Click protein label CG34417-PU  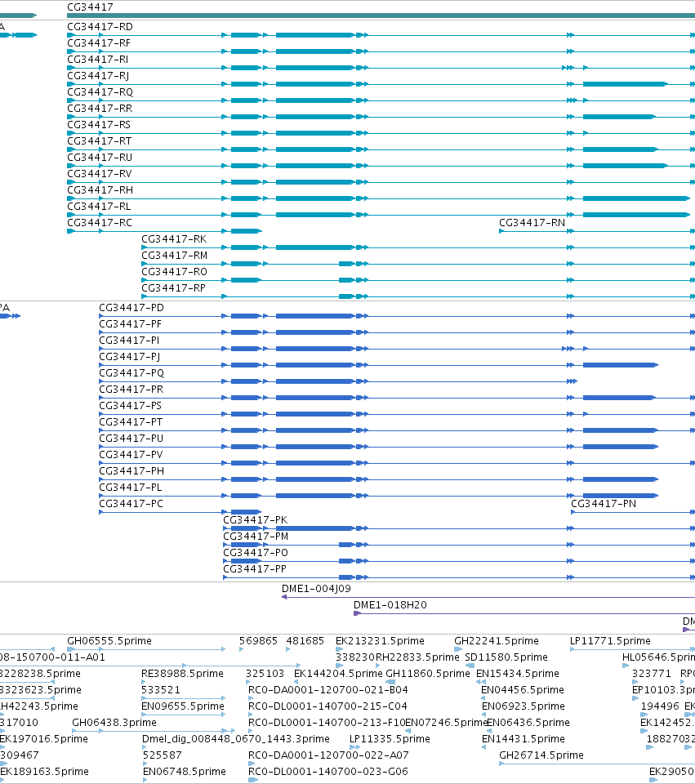point(131,439)
